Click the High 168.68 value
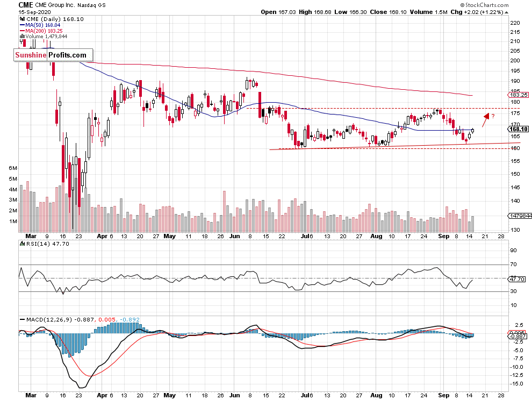 pos(315,12)
